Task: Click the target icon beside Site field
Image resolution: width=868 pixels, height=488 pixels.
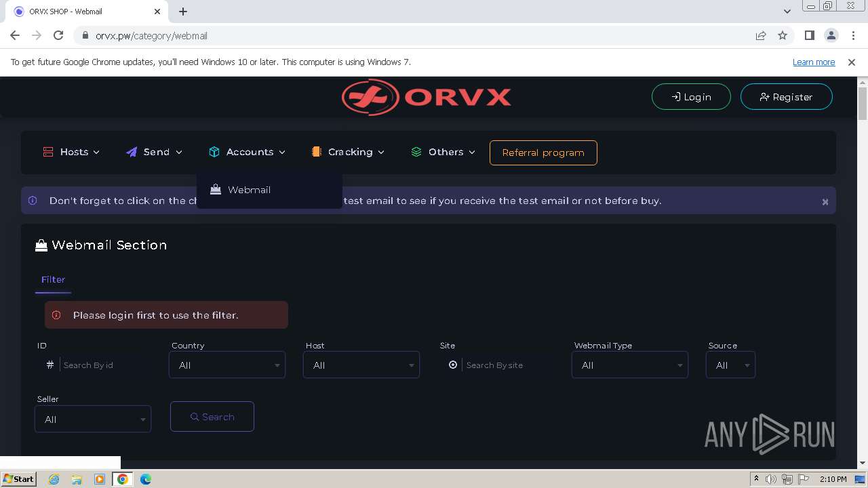Action: pyautogui.click(x=453, y=365)
